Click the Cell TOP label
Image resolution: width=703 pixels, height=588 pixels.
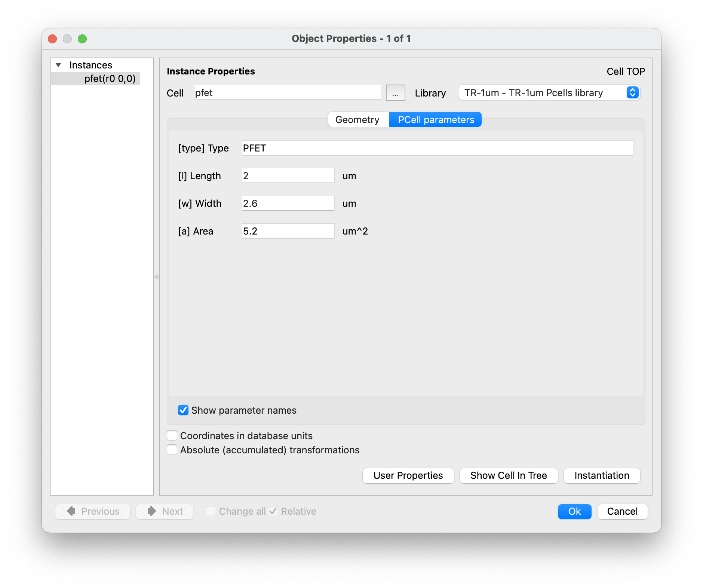626,71
